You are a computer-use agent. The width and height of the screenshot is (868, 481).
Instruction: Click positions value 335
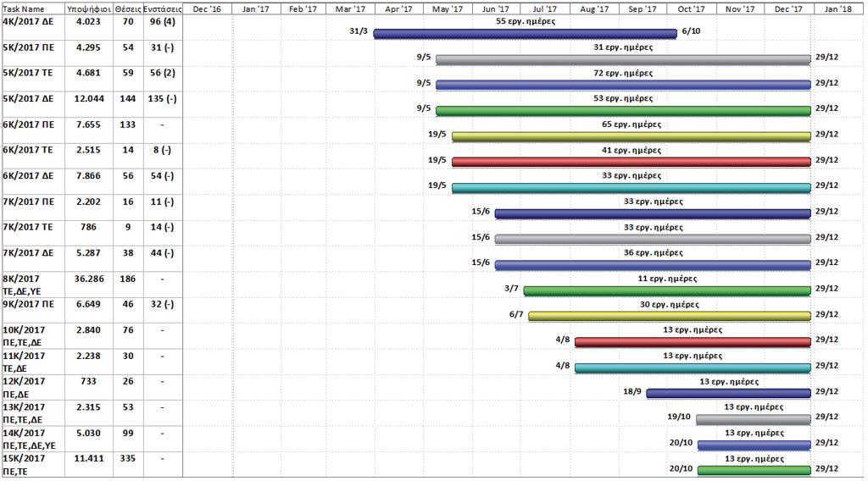click(x=128, y=458)
